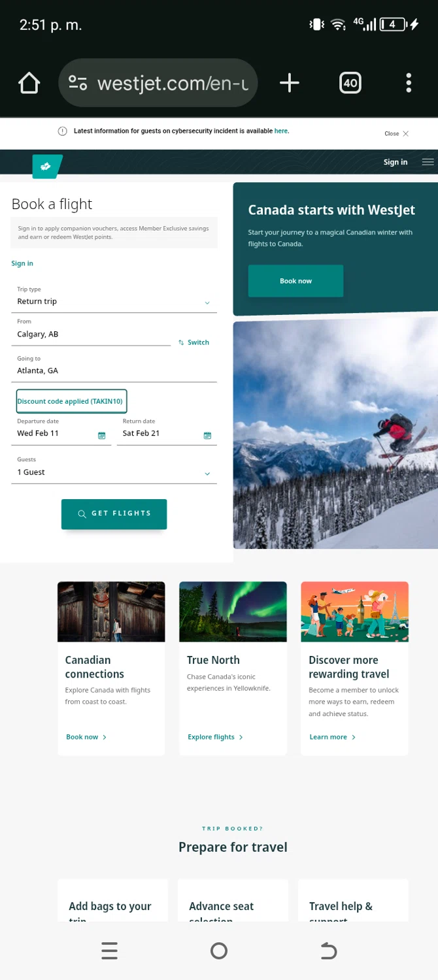Click the Book now promo button

tap(295, 281)
